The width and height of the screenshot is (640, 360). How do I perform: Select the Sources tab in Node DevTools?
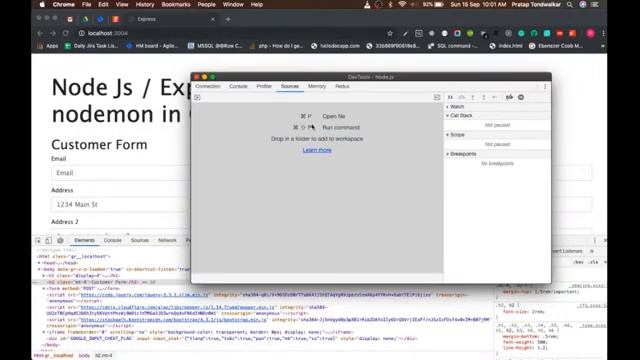(290, 86)
